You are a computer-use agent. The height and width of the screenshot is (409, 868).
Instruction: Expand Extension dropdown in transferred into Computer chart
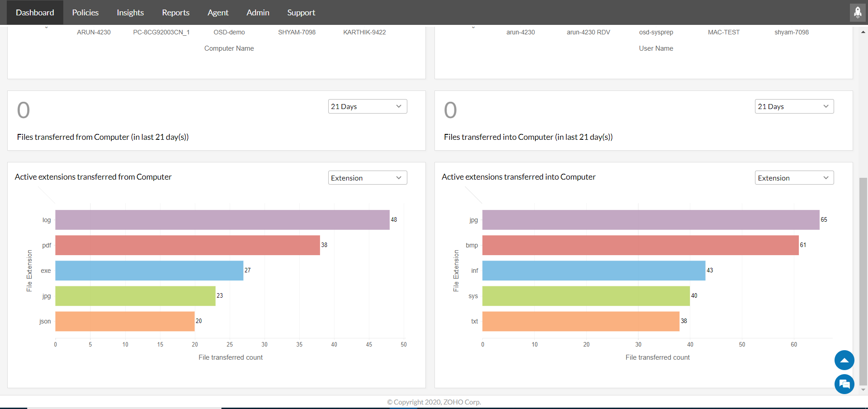[794, 178]
